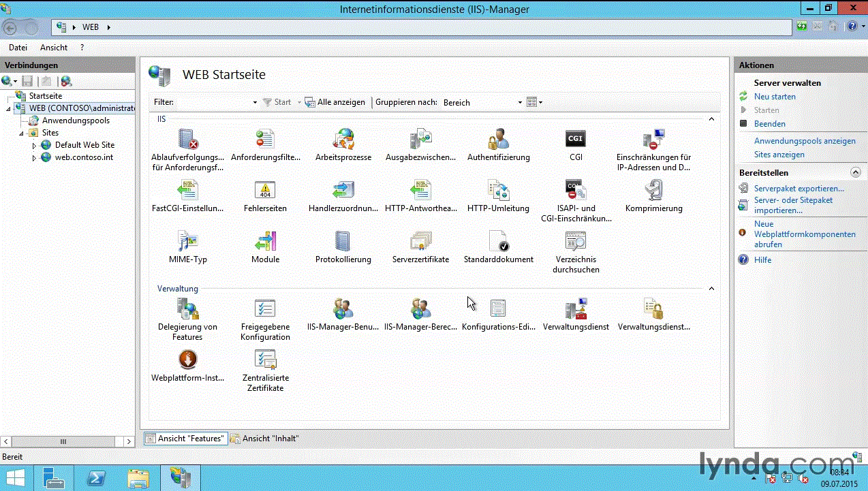Click Server- oder Sitepaket importieren link
868x491 pixels.
point(793,206)
